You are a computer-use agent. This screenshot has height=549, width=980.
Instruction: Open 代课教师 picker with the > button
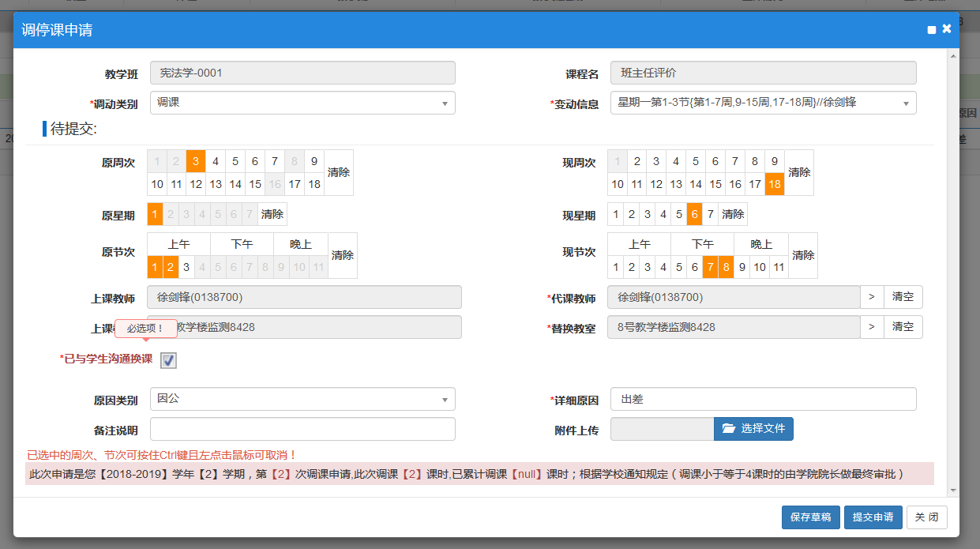click(872, 297)
